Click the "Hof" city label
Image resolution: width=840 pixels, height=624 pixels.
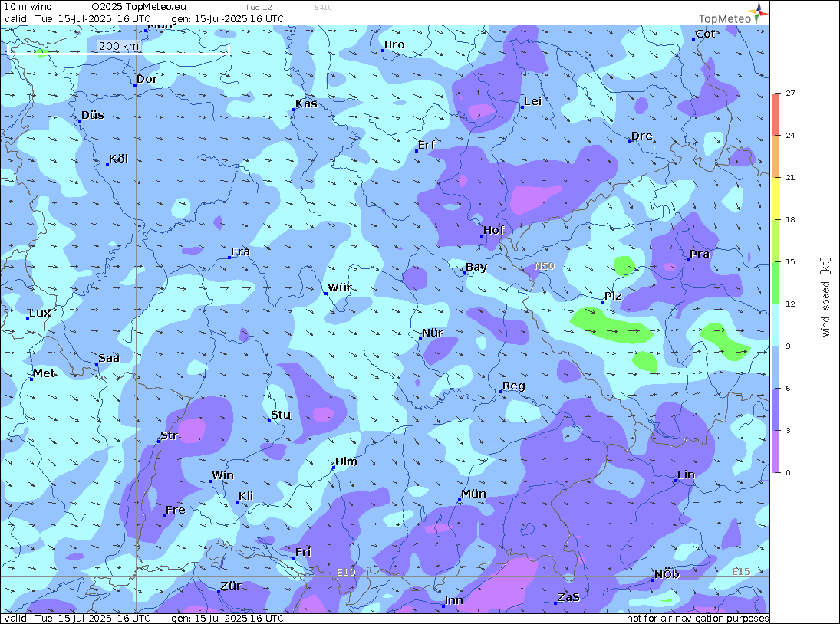[x=494, y=230]
